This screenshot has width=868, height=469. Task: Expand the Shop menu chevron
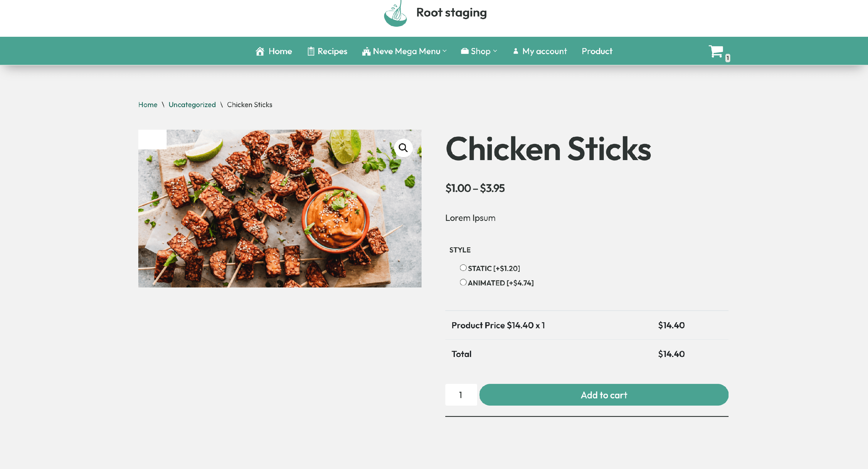click(x=495, y=51)
